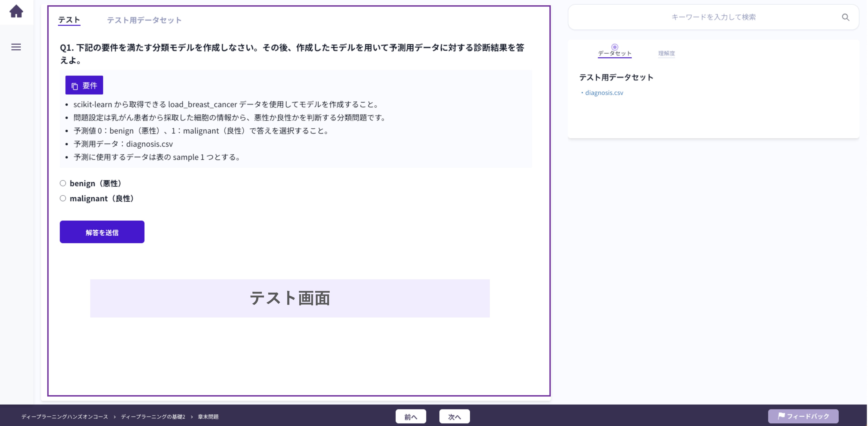868x426 pixels.
Task: Open ディープラーニングハンズオンコース breadcrumb
Action: [65, 417]
